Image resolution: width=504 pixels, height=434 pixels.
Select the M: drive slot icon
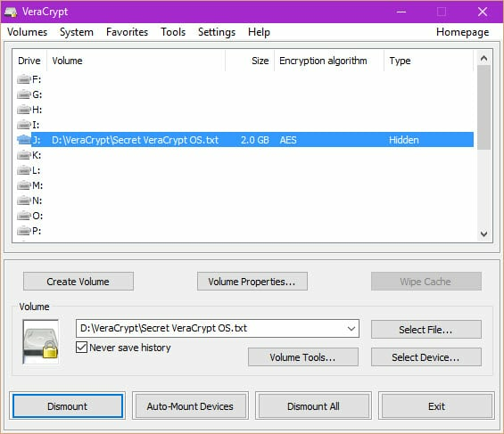pyautogui.click(x=23, y=185)
